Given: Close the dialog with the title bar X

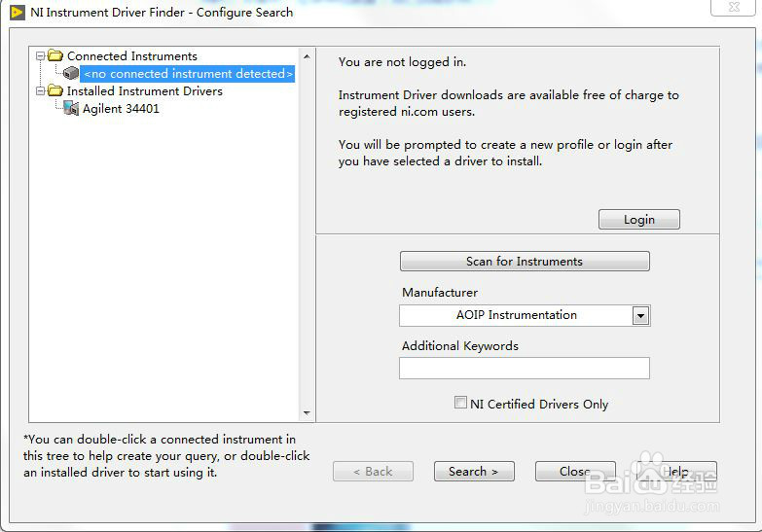Looking at the screenshot, I should click(734, 7).
